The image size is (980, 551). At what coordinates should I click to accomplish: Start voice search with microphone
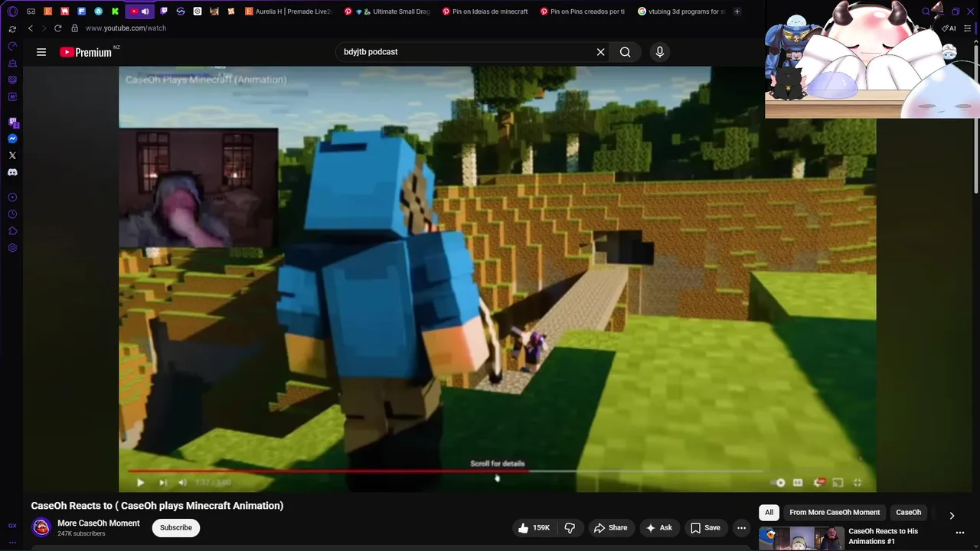click(x=660, y=52)
